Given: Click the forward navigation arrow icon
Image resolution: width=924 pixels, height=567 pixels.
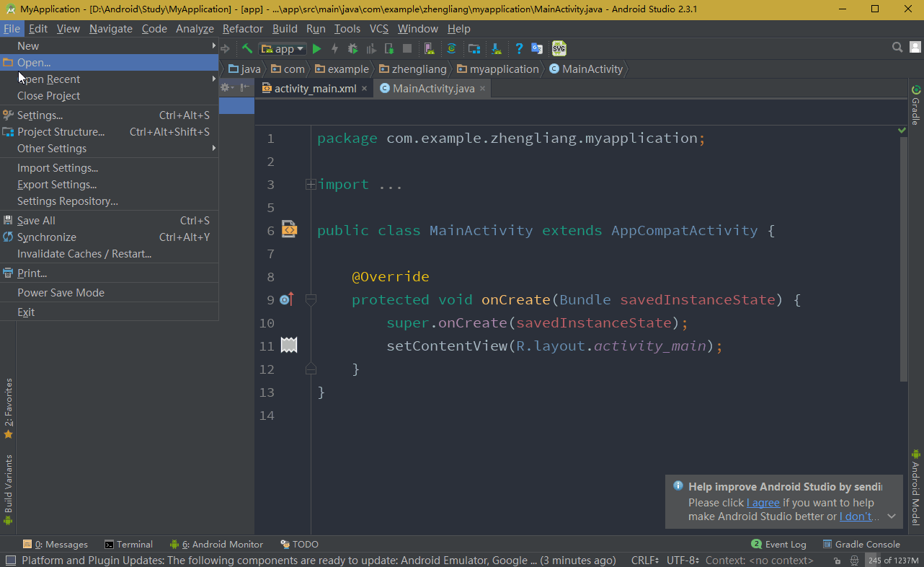Looking at the screenshot, I should coord(225,49).
